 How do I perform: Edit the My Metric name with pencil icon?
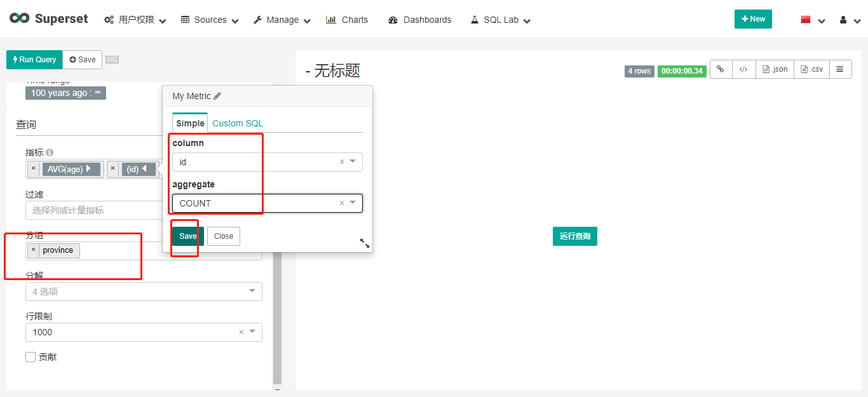pyautogui.click(x=216, y=95)
